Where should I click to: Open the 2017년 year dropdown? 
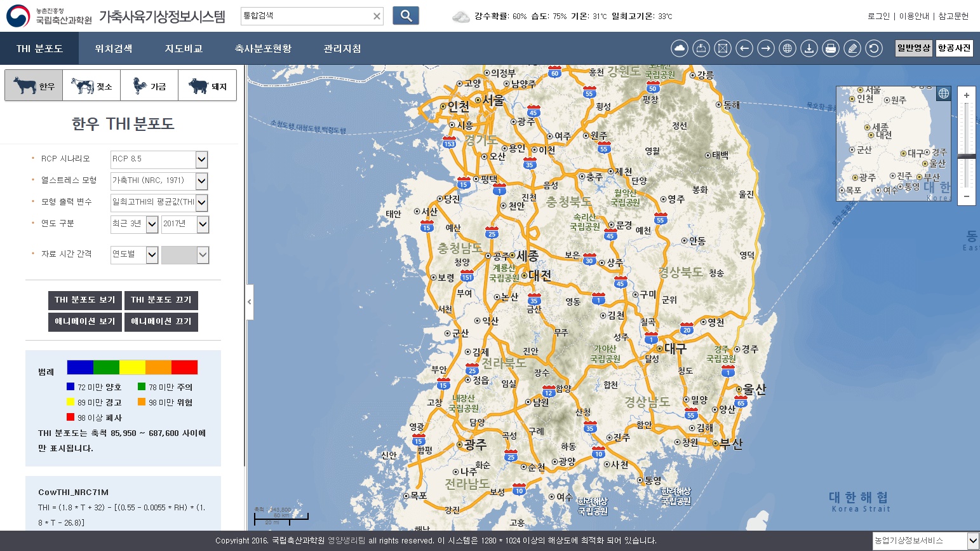(x=185, y=224)
